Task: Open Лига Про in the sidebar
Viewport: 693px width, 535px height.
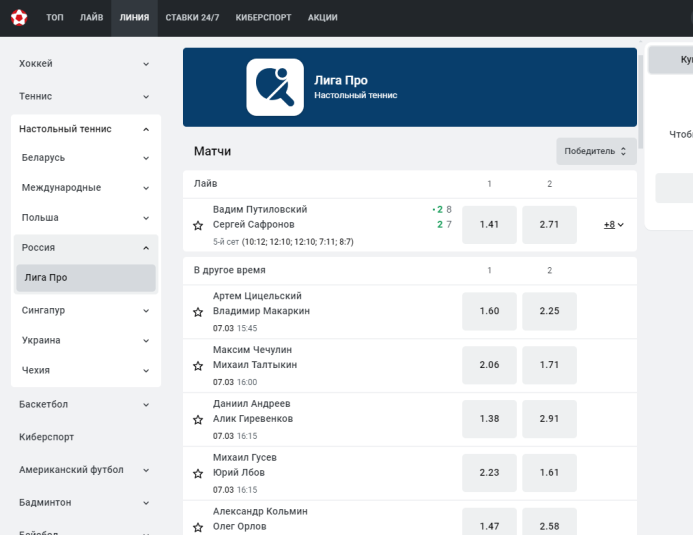Action: coord(86,278)
